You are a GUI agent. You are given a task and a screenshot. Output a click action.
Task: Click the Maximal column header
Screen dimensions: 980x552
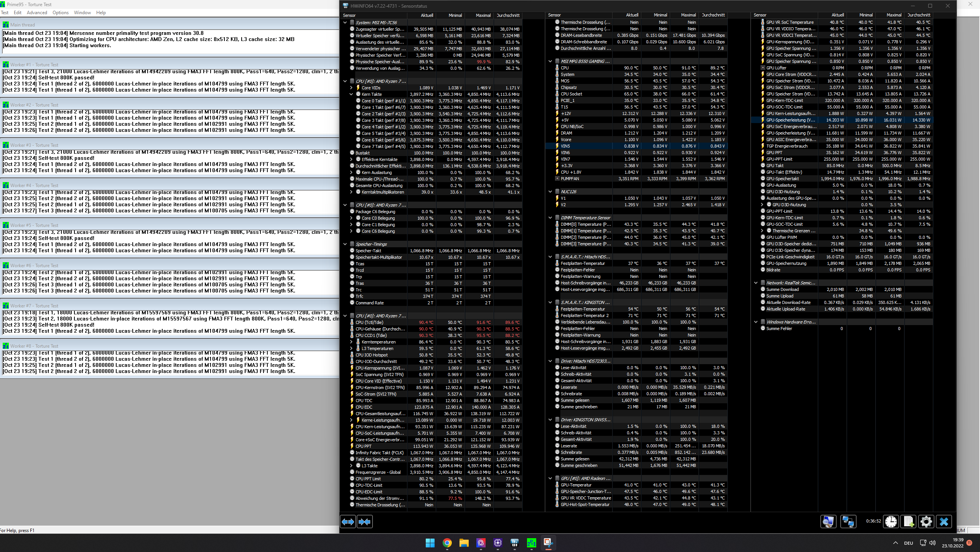483,15
